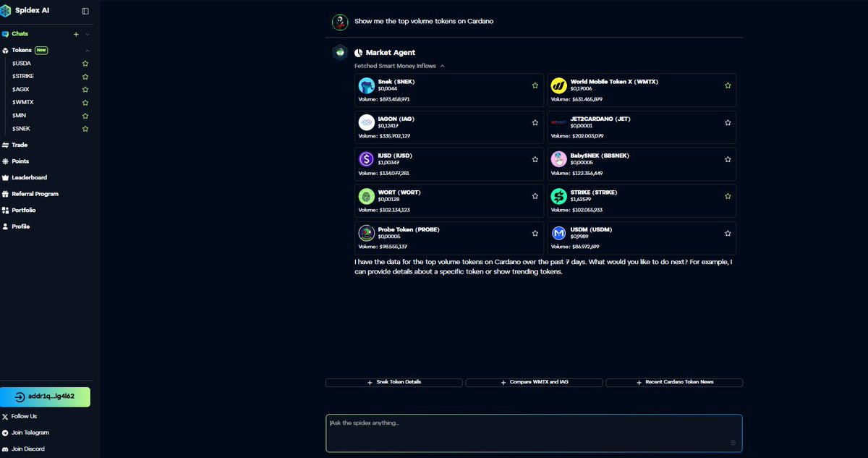Favorite the JET2CARDANO (JET) card star
The width and height of the screenshot is (868, 458).
(x=728, y=122)
